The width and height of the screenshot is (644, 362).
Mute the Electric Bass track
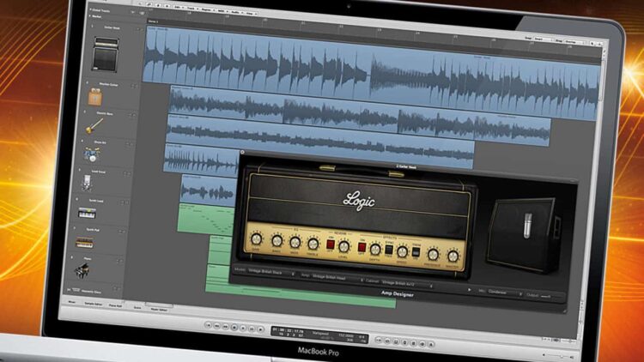coord(130,115)
